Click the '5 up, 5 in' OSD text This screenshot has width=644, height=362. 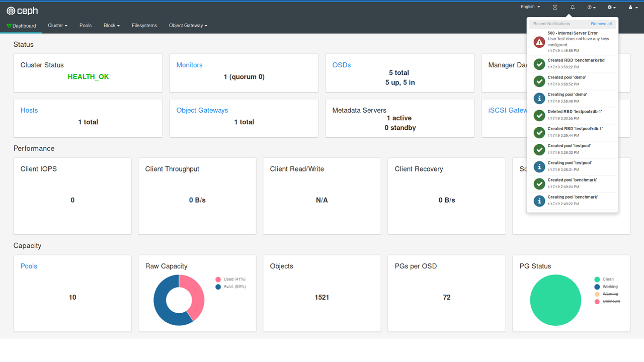tap(400, 82)
